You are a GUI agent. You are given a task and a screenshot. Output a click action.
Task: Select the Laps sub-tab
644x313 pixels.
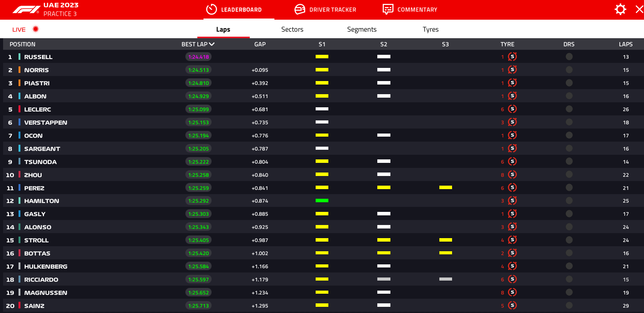[x=223, y=29]
